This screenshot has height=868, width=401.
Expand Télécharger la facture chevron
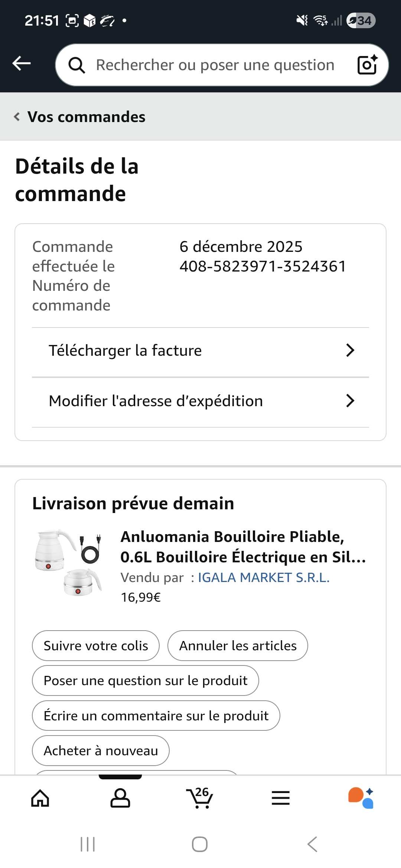pyautogui.click(x=350, y=350)
